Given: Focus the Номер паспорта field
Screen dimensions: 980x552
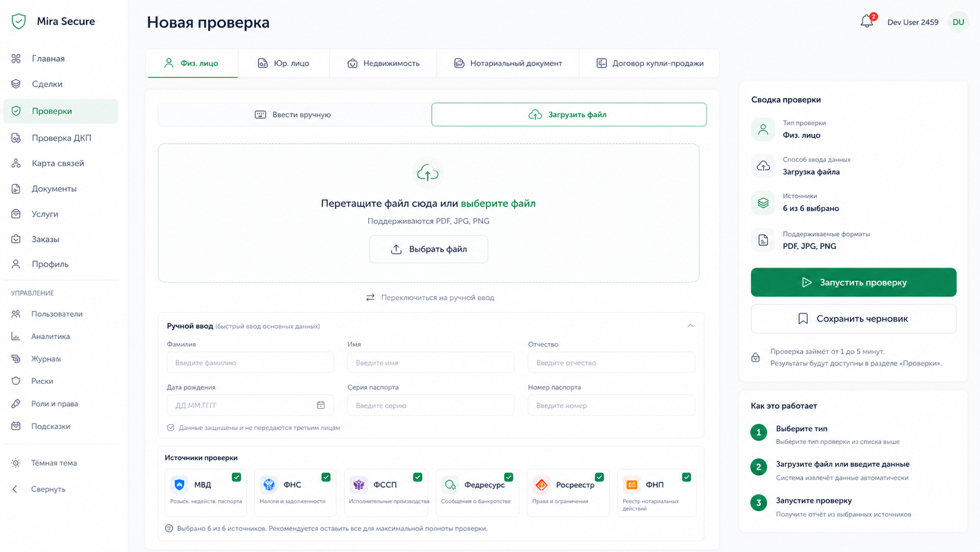Looking at the screenshot, I should click(611, 405).
